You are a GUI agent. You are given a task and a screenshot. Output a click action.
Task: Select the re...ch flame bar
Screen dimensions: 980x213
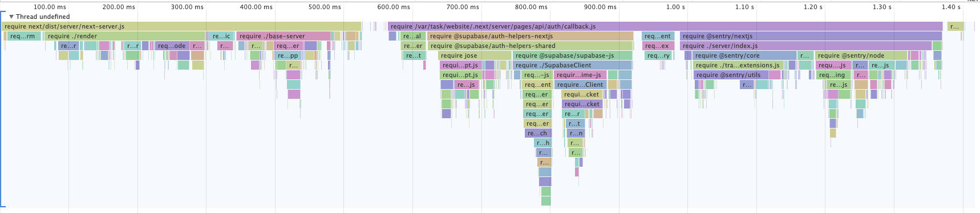pos(538,133)
